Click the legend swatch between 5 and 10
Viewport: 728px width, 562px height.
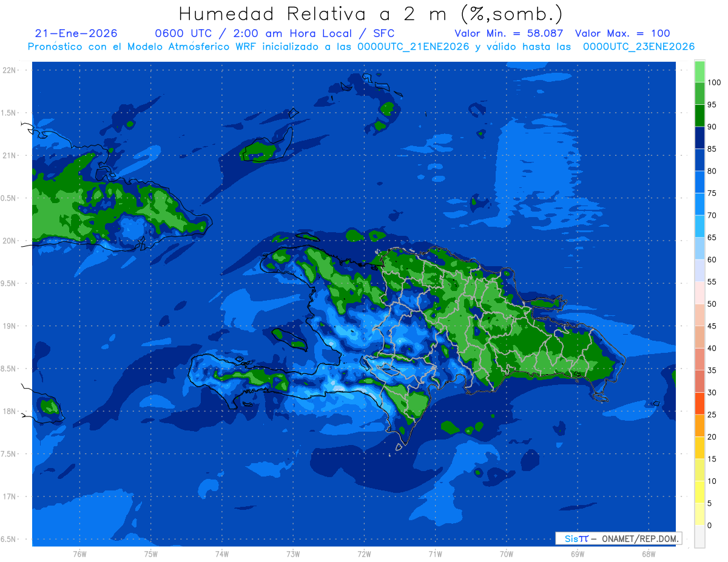pos(699,492)
